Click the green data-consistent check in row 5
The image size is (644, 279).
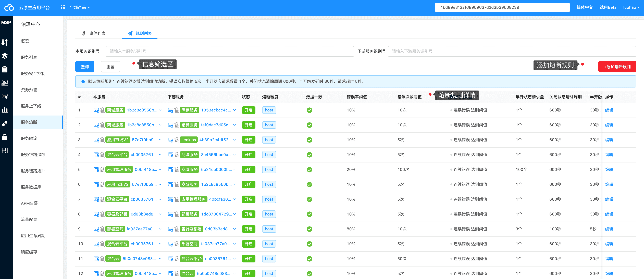(x=309, y=170)
